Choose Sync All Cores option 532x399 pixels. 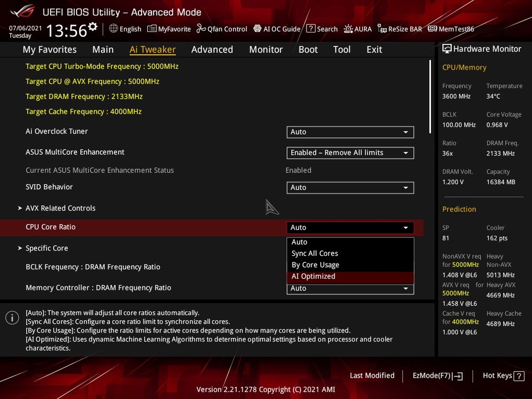314,253
